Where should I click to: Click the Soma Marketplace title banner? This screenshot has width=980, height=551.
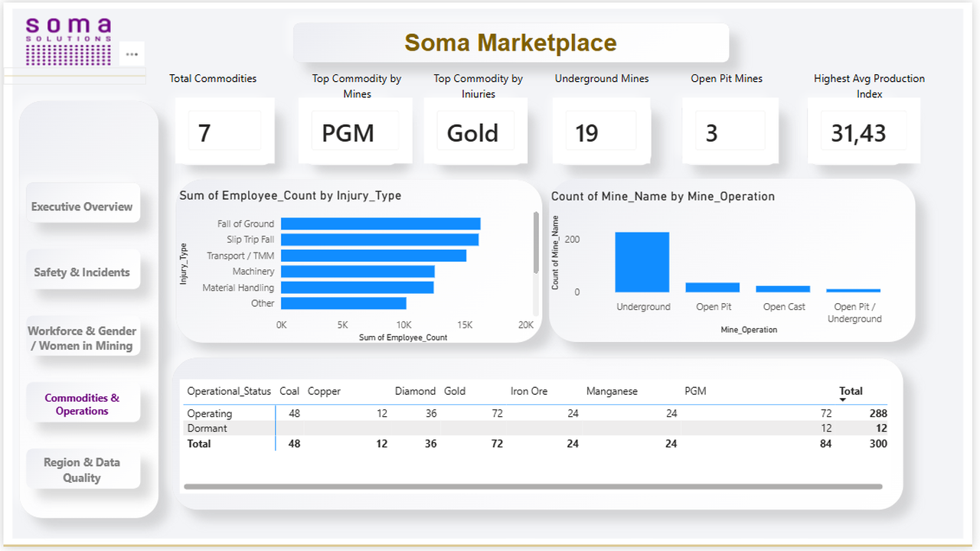point(511,43)
